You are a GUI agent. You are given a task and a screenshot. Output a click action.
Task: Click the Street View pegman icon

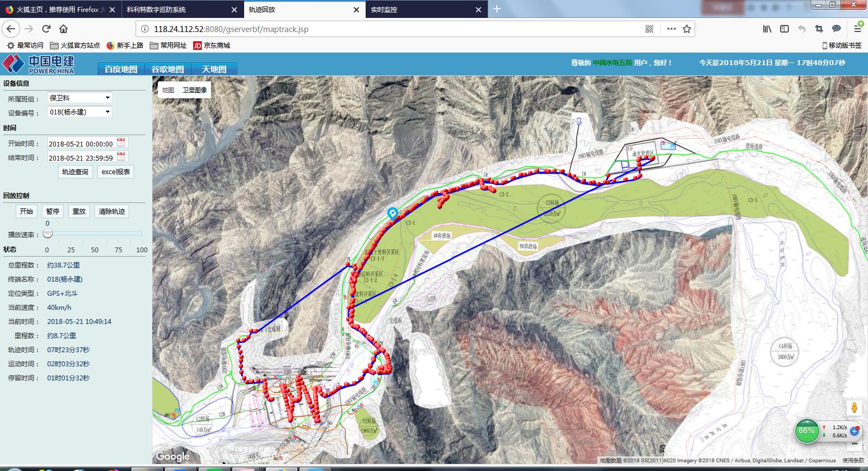pyautogui.click(x=854, y=408)
